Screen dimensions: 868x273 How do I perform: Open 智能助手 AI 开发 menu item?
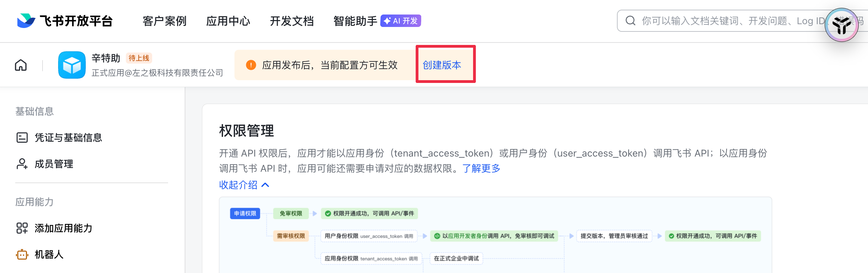377,21
